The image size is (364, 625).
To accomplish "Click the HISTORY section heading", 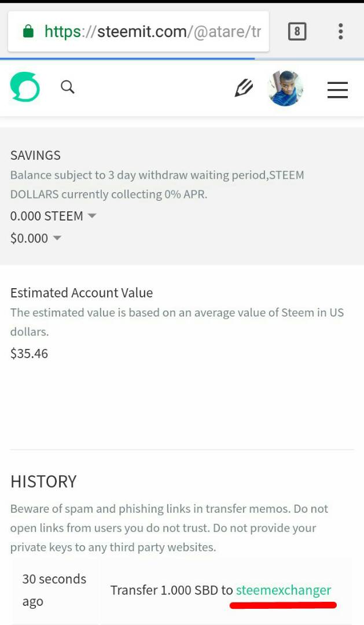I will [43, 481].
